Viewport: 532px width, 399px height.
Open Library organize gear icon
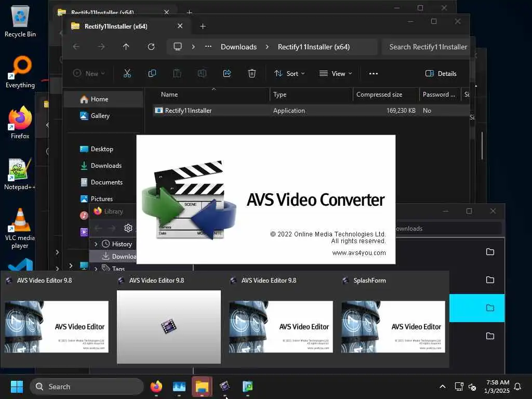[x=128, y=228]
